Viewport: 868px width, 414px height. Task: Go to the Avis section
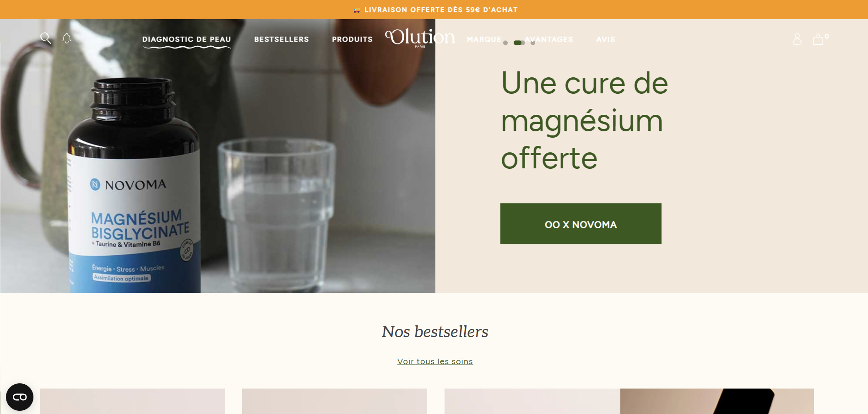(x=606, y=39)
